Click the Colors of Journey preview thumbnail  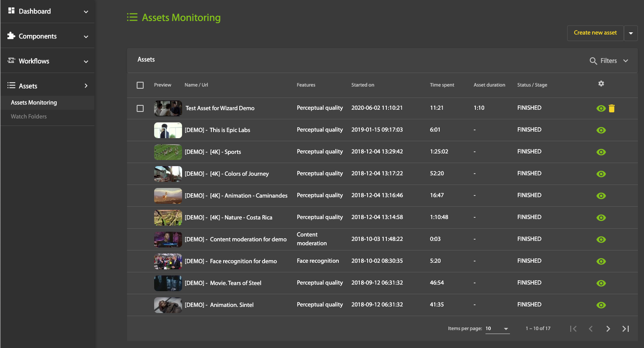pos(168,174)
